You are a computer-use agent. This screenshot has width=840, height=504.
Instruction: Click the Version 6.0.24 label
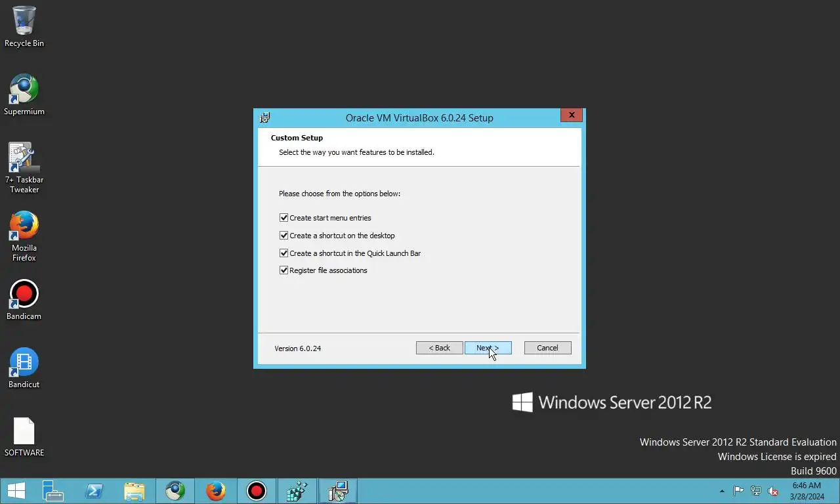tap(298, 348)
